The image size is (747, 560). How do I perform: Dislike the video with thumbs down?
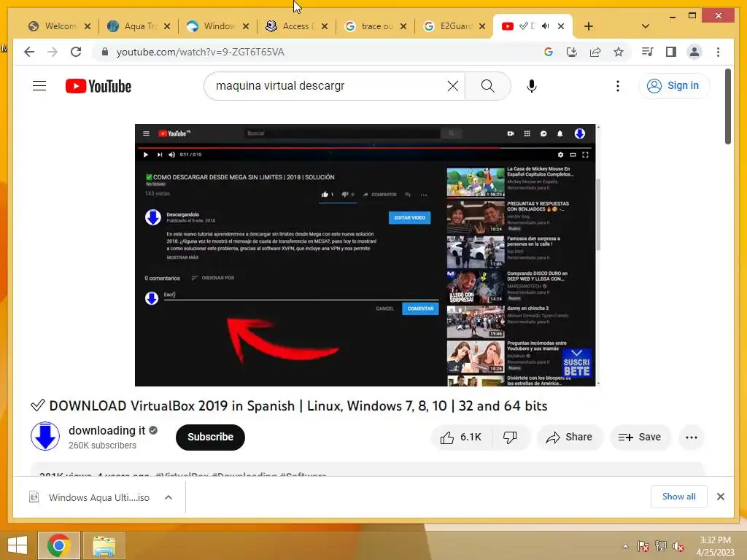pyautogui.click(x=510, y=437)
